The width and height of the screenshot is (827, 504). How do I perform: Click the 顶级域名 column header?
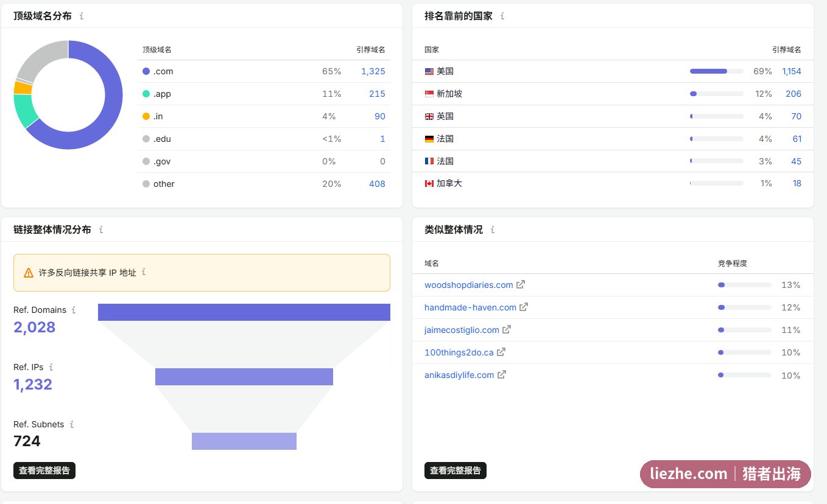[157, 50]
